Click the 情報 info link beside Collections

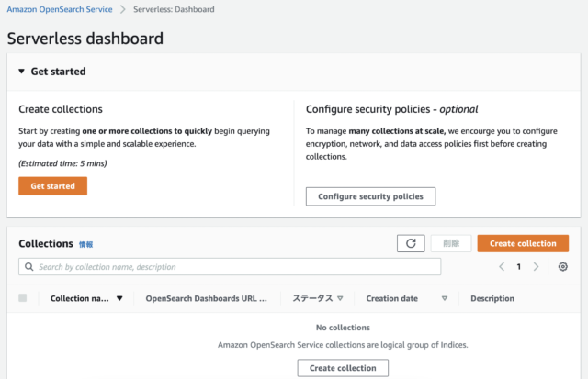tap(85, 244)
